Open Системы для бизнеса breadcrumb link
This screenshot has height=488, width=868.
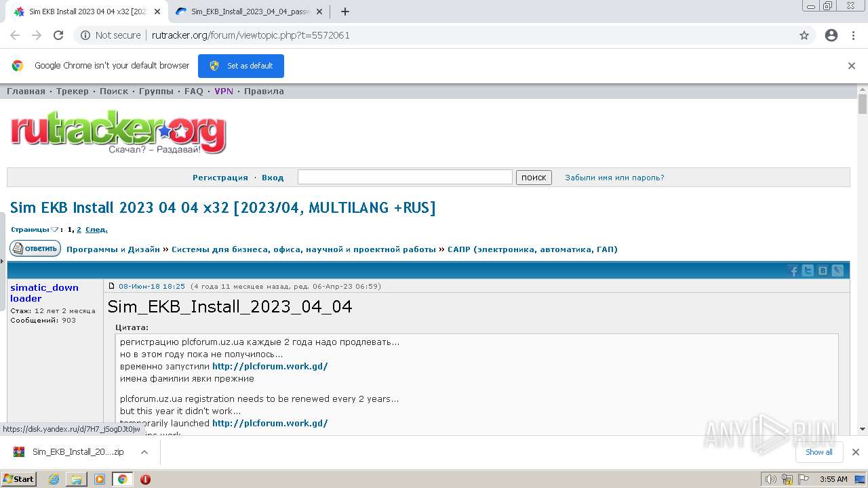(x=304, y=249)
